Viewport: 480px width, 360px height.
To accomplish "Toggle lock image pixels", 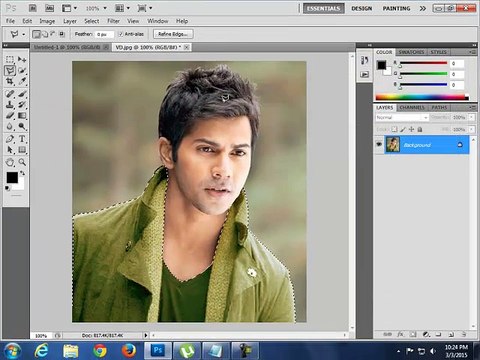I will click(403, 129).
